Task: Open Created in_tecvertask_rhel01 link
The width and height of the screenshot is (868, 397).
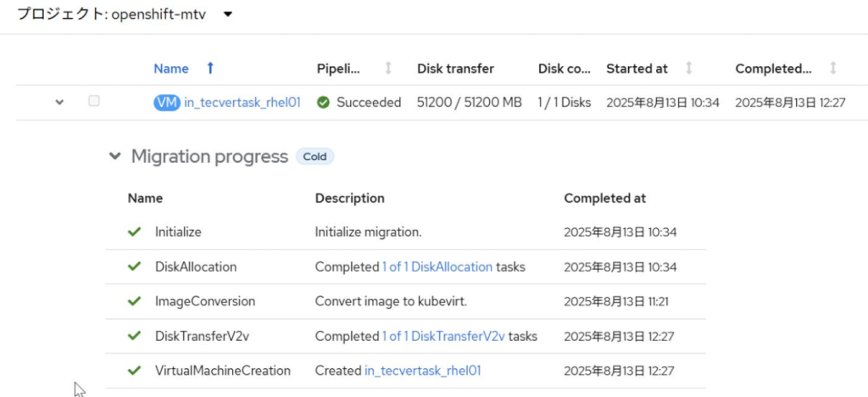Action: tap(423, 371)
